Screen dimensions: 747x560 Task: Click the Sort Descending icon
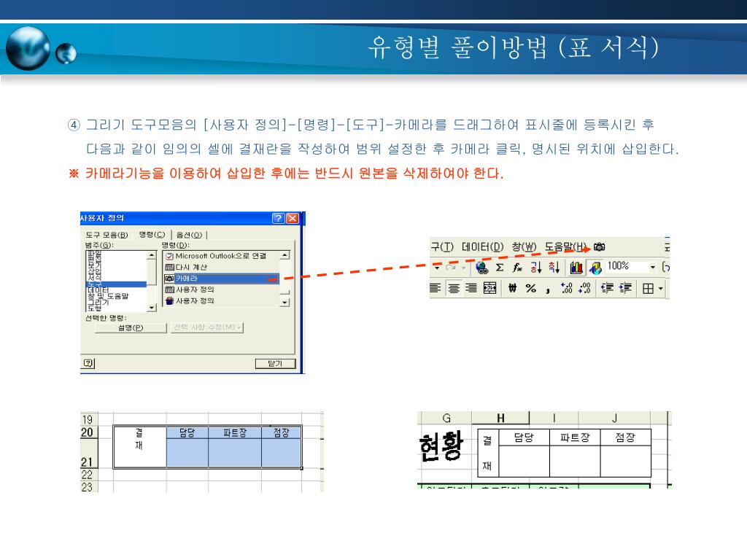[554, 268]
